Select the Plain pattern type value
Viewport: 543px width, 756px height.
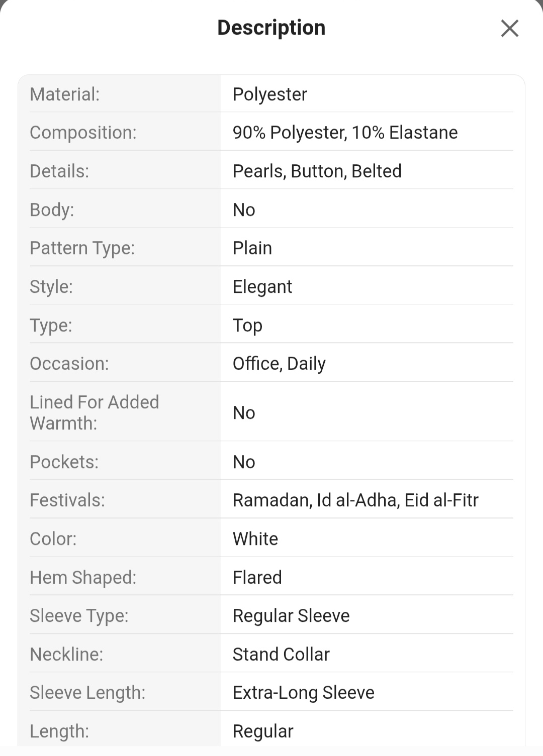point(252,248)
